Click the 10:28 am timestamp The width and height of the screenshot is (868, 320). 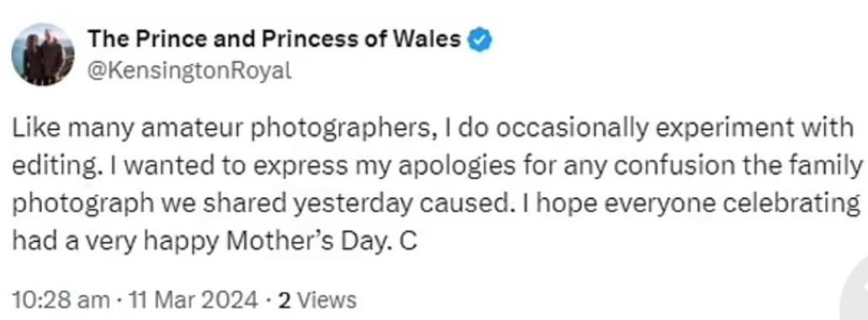(x=61, y=301)
